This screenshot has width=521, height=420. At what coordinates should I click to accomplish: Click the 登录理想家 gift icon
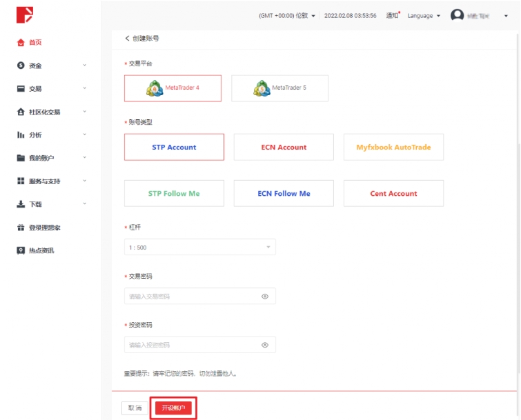pyautogui.click(x=21, y=228)
